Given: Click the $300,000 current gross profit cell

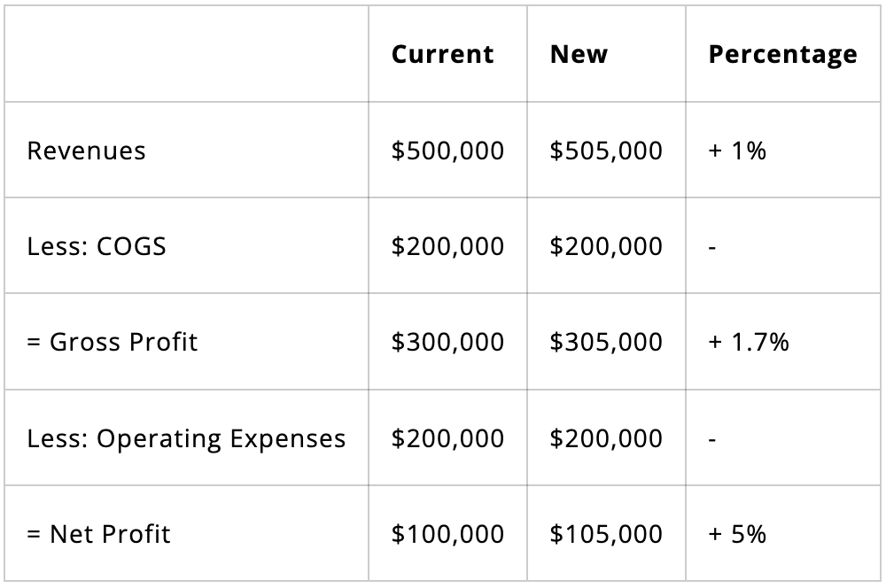Looking at the screenshot, I should point(447,342).
